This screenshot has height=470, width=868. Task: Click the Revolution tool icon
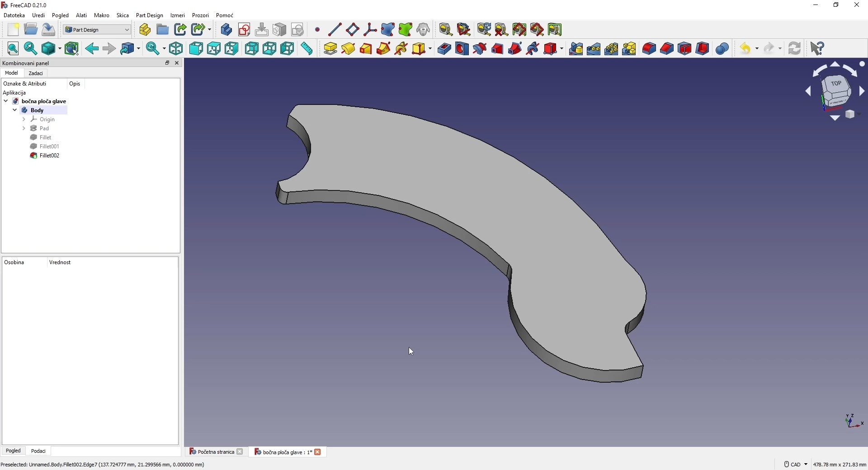pyautogui.click(x=349, y=49)
